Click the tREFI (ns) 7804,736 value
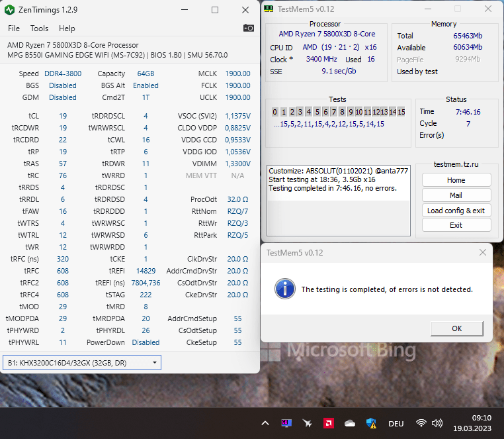 tap(146, 283)
